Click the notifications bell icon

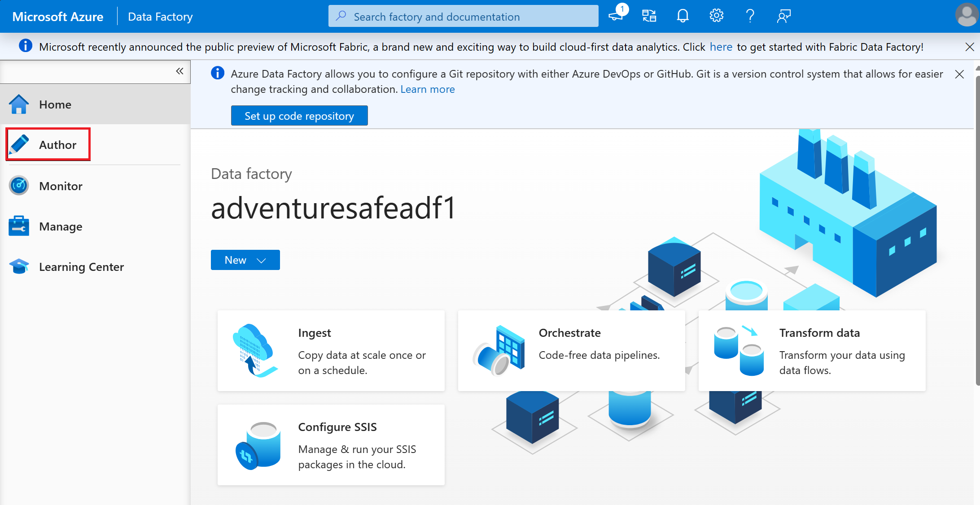coord(682,16)
